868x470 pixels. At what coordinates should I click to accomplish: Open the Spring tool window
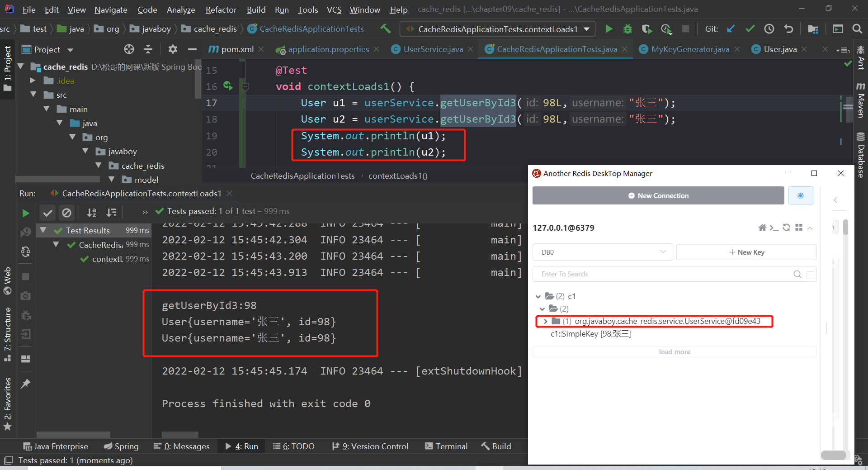tap(121, 446)
